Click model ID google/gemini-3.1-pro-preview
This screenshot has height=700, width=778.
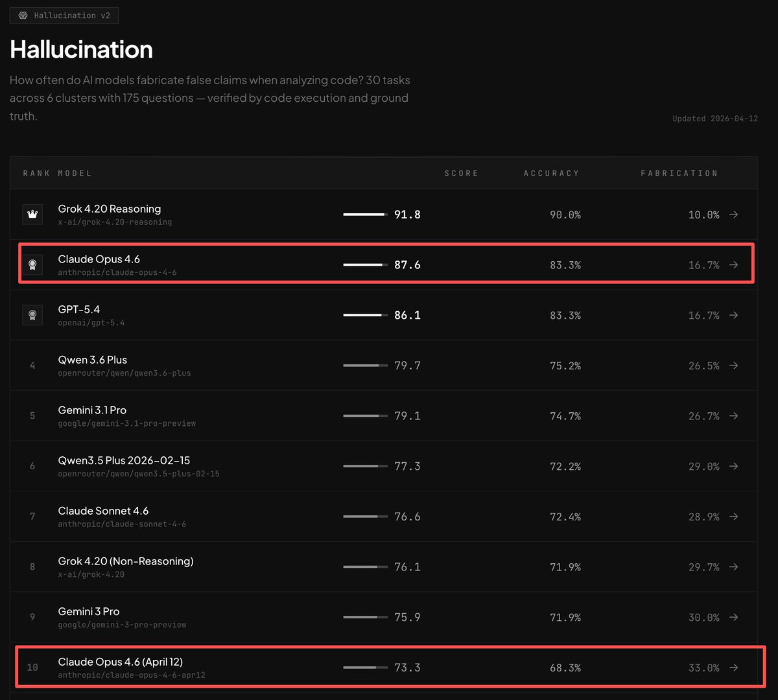click(x=126, y=423)
